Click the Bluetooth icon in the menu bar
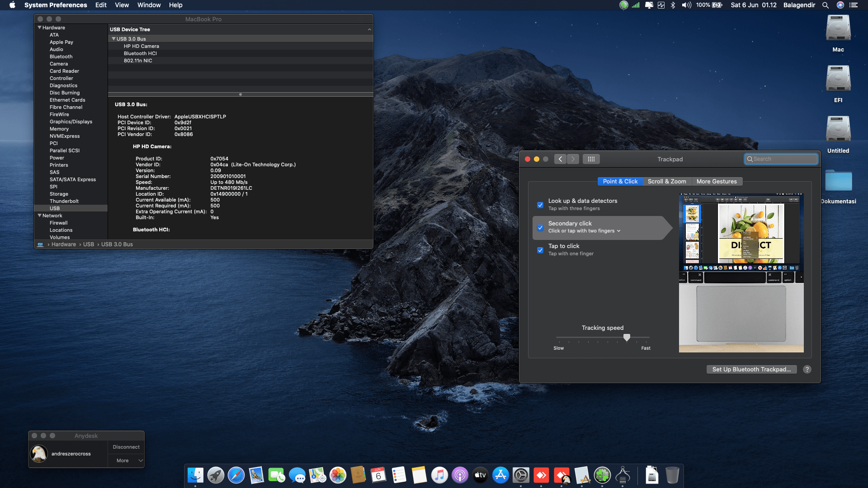This screenshot has width=868, height=488. 673,5
